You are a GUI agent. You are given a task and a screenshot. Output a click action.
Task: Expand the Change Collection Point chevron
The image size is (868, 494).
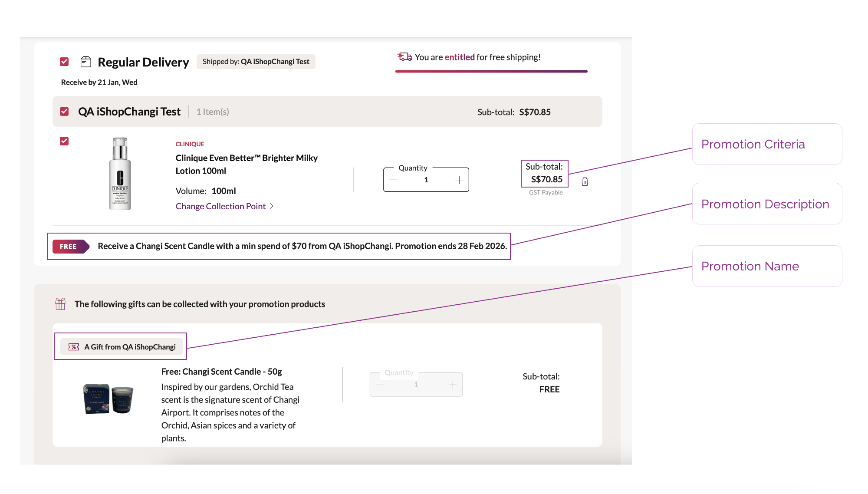[272, 206]
